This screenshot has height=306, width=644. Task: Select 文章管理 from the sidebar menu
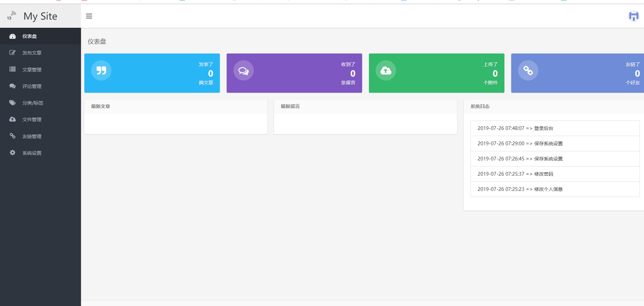(32, 69)
